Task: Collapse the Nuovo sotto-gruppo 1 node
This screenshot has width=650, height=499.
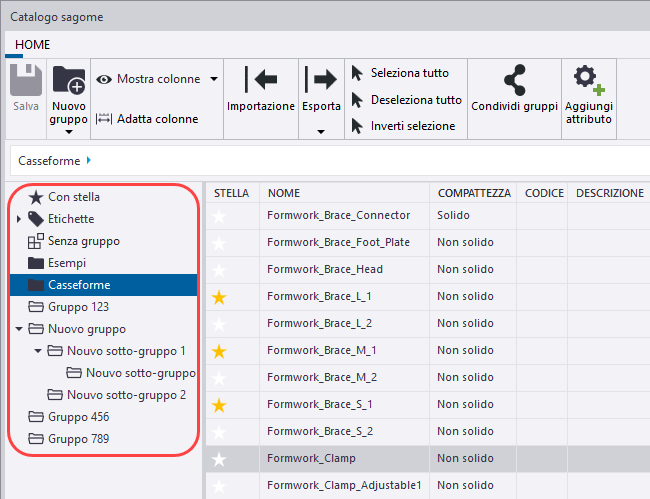Action: [38, 351]
